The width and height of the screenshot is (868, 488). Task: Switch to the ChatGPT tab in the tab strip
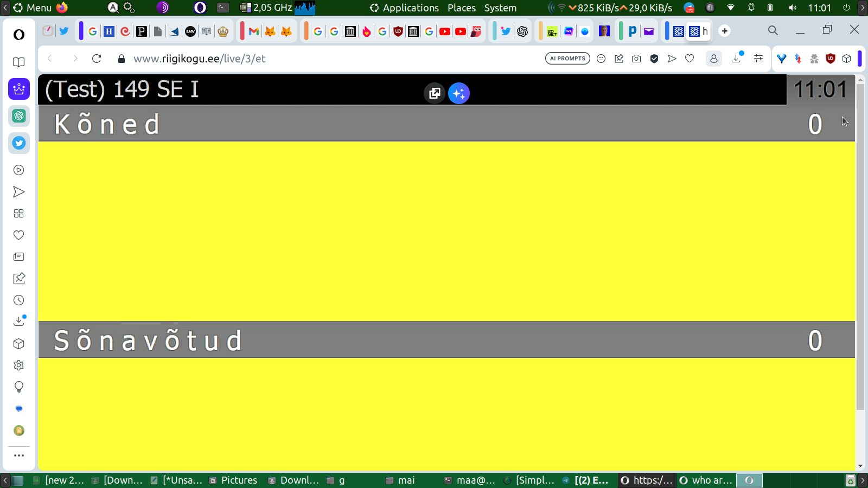(522, 31)
